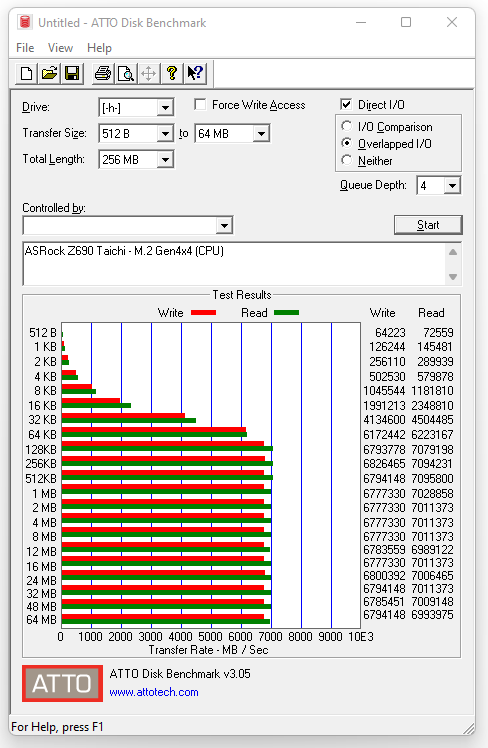Click the 48 MB row label
The width and height of the screenshot is (488, 748).
click(x=42, y=606)
